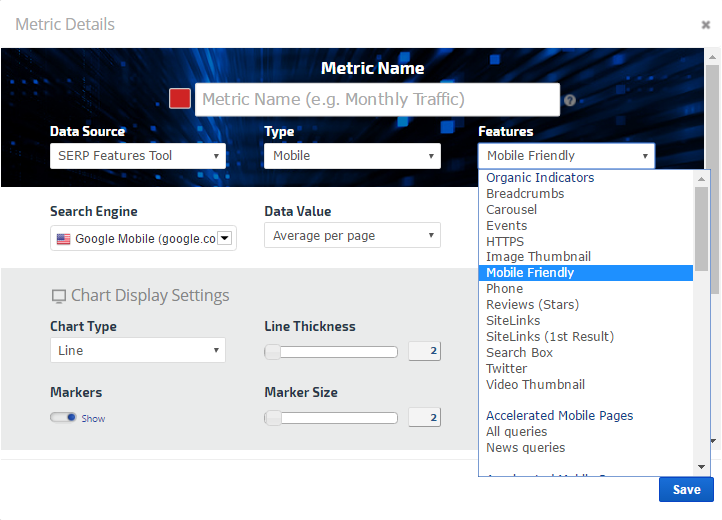Choose News queries option
The height and width of the screenshot is (520, 722).
525,448
